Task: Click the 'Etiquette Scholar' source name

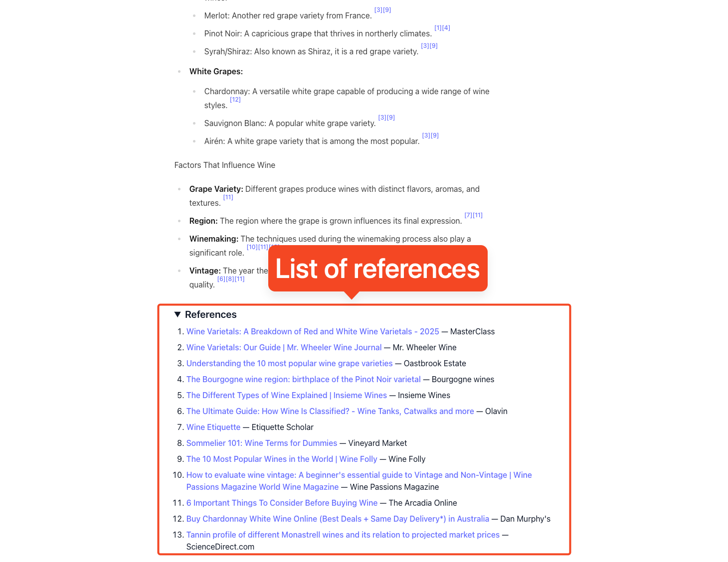Action: click(283, 427)
